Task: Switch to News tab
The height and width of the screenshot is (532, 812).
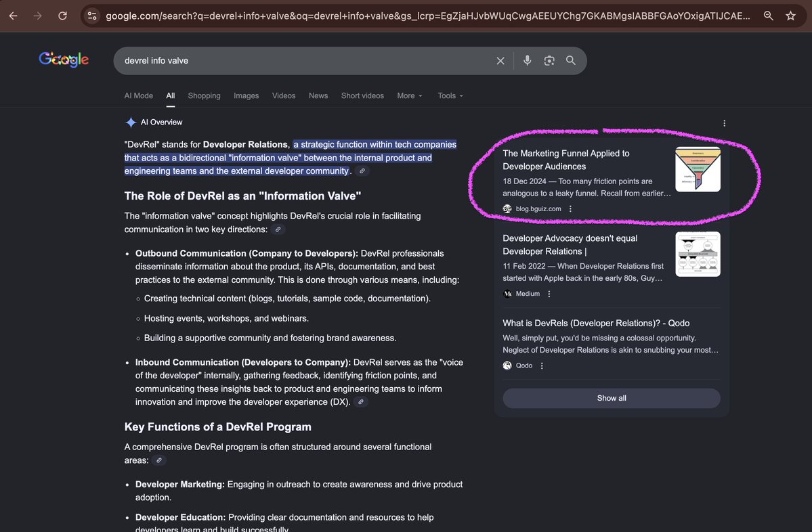Action: (318, 95)
